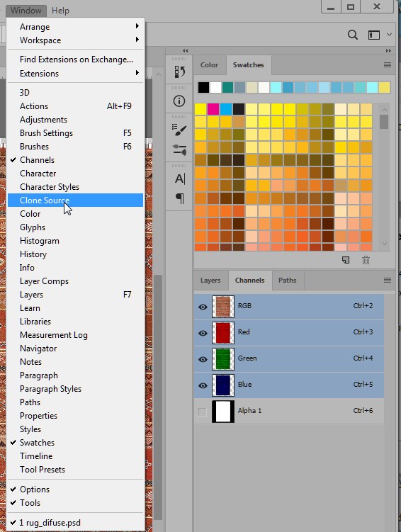Image resolution: width=401 pixels, height=532 pixels.
Task: Uncheck Swatches in Window menu
Action: (75, 443)
